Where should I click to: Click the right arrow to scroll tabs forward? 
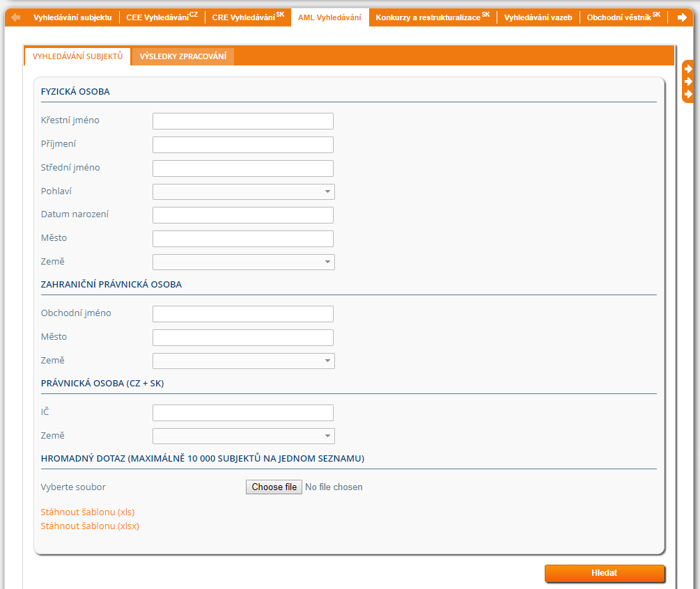pos(682,17)
